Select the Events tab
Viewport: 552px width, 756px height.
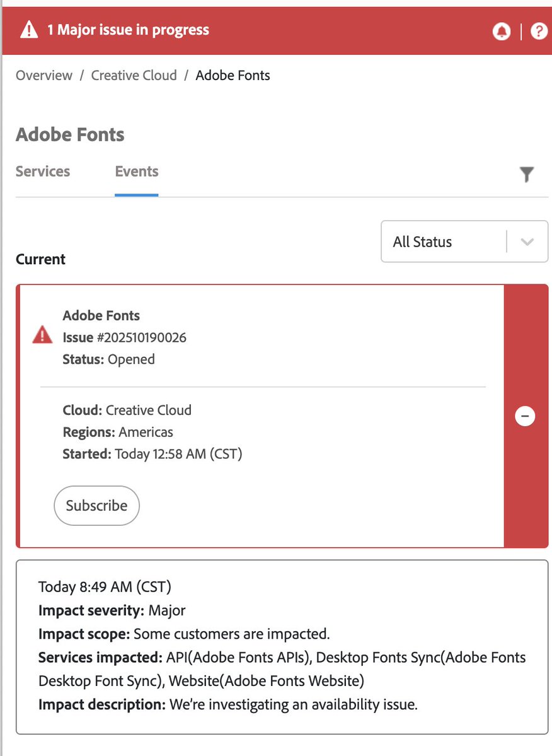click(x=136, y=171)
